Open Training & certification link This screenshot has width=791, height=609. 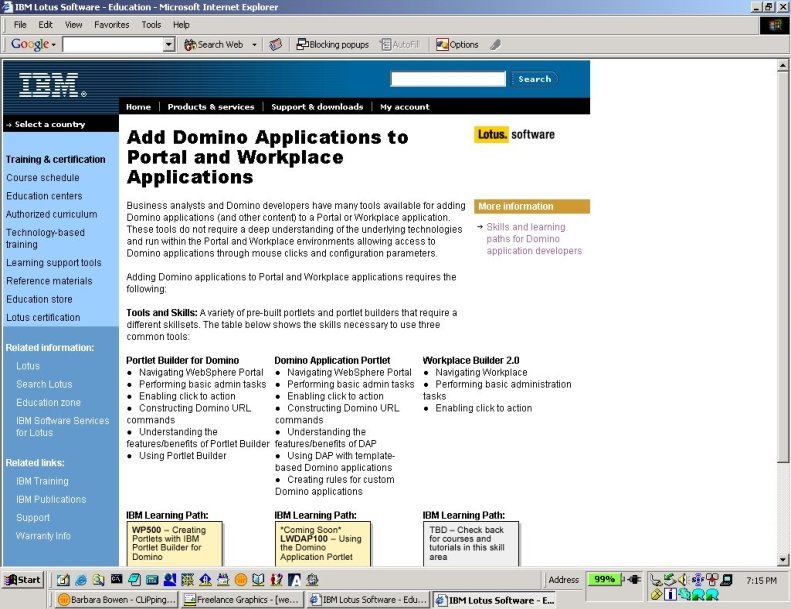[x=55, y=159]
